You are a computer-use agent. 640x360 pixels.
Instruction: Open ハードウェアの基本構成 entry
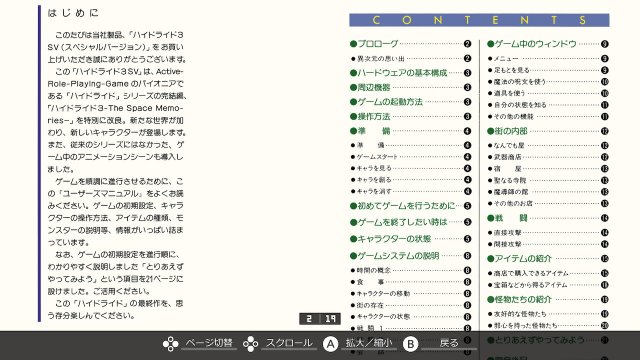411,73
